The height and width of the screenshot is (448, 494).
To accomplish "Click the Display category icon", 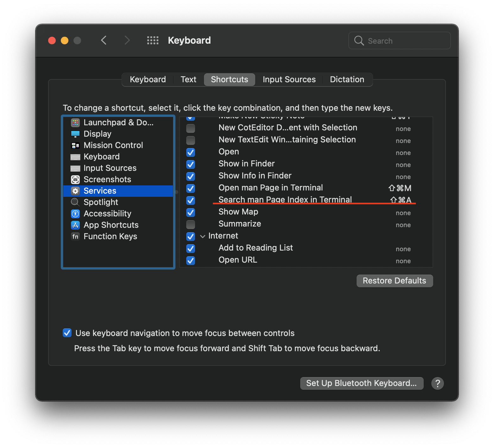I will (75, 134).
